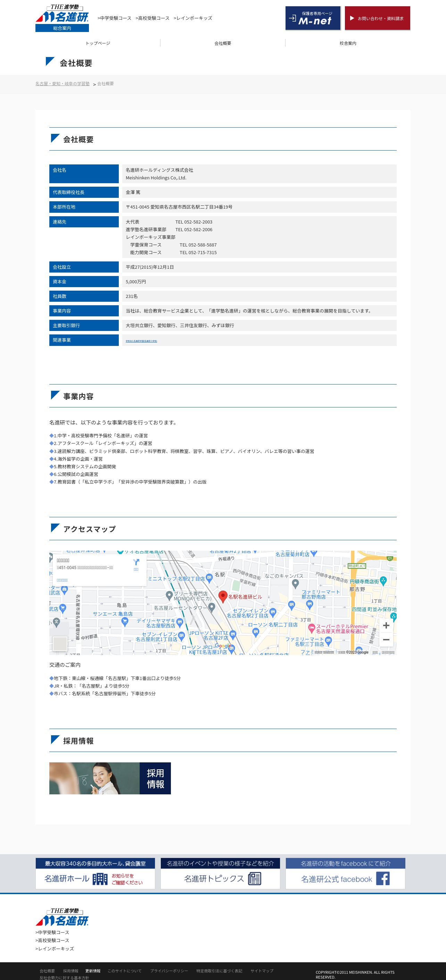Click footer menu 採用情報
This screenshot has width=446, height=980.
click(71, 971)
